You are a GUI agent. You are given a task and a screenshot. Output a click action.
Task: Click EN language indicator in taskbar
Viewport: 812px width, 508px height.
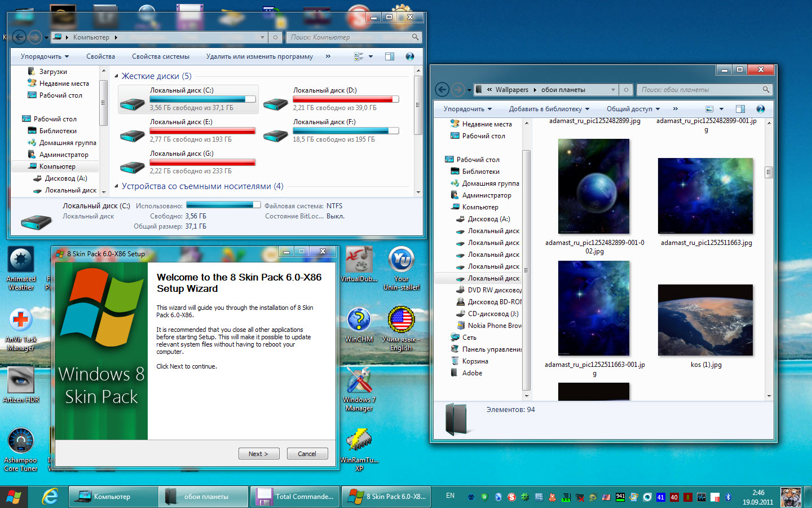[x=450, y=496]
